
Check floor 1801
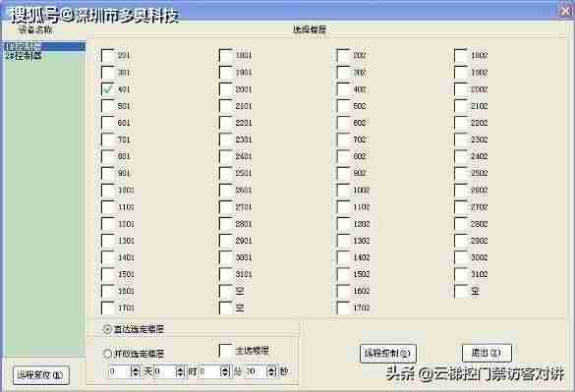pos(225,56)
